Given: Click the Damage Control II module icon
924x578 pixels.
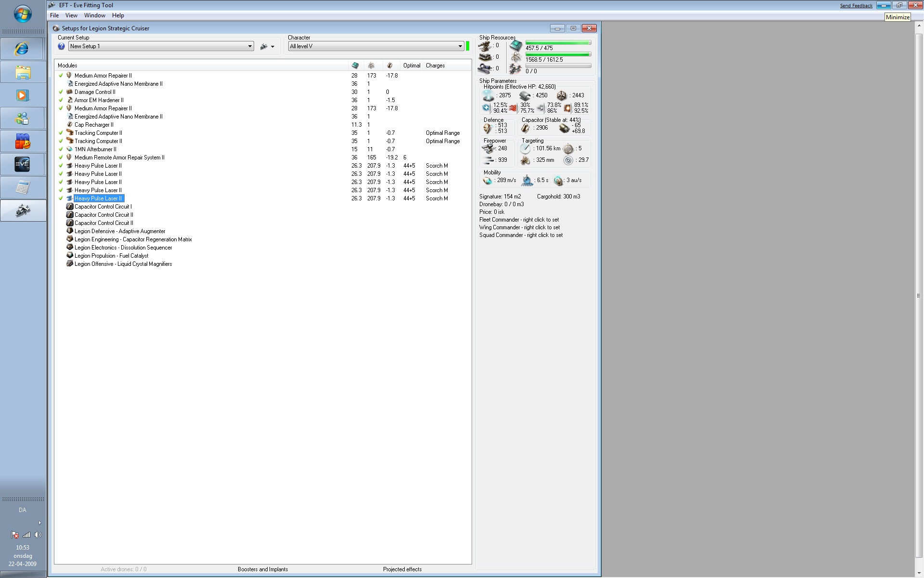Looking at the screenshot, I should pyautogui.click(x=69, y=92).
